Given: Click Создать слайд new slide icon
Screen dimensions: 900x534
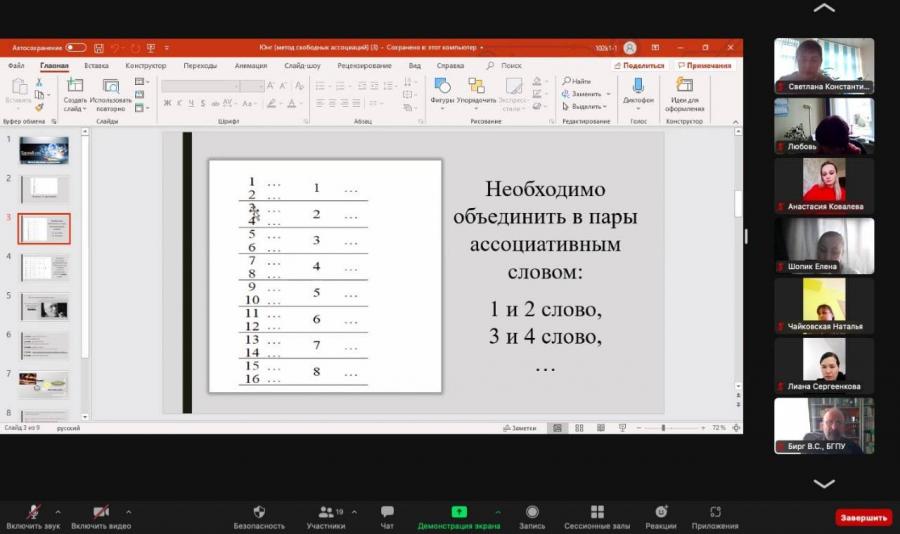Looking at the screenshot, I should click(x=75, y=86).
